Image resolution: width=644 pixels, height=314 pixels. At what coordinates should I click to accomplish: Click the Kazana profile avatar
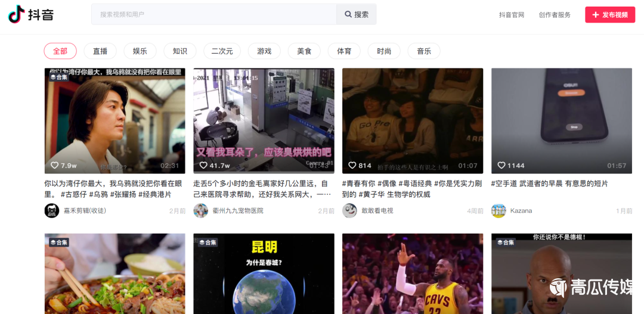pos(499,210)
